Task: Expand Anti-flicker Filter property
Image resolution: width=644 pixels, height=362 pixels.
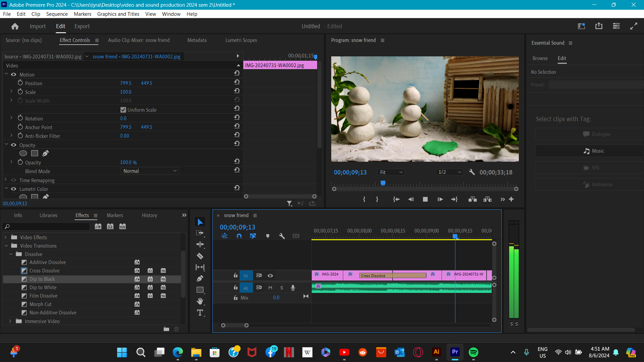Action: coord(11,136)
